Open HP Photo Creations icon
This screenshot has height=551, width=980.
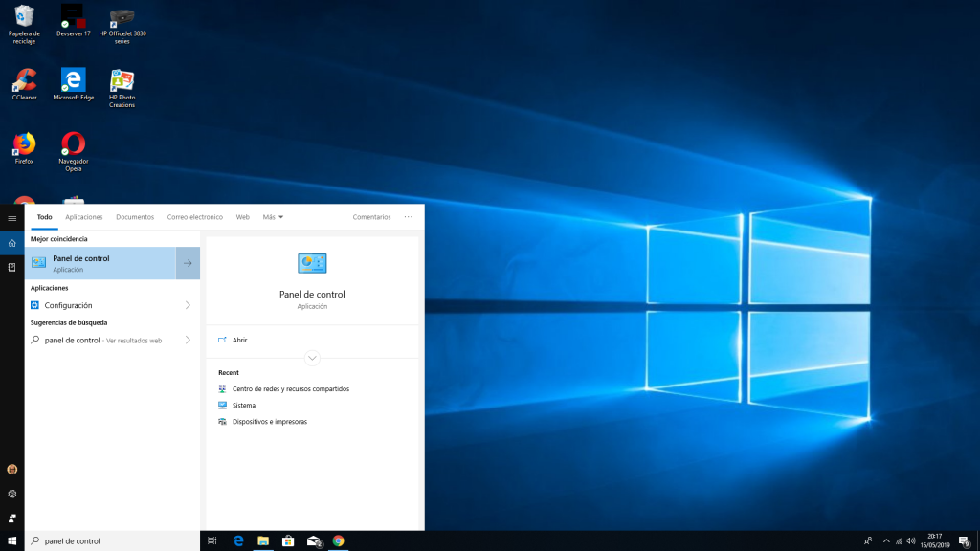point(122,84)
